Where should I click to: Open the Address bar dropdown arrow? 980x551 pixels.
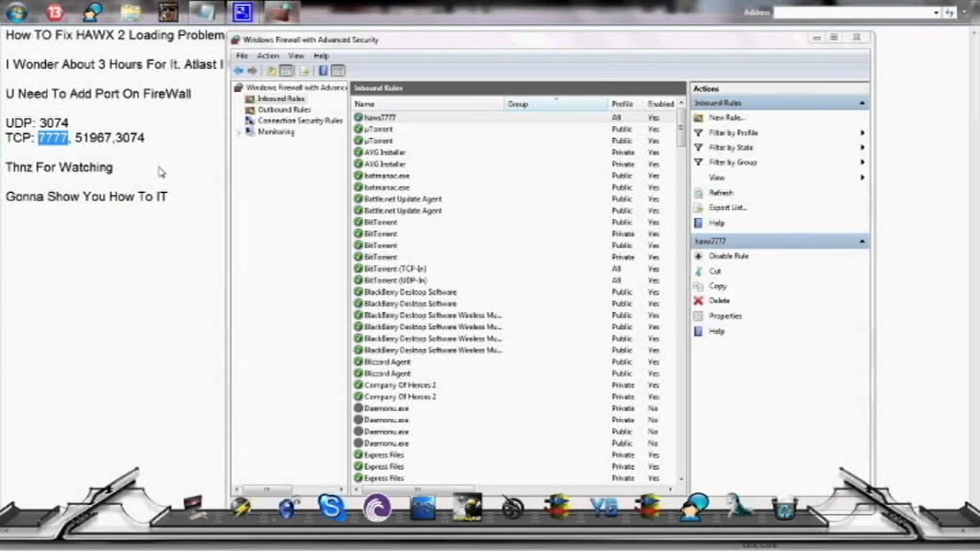(x=936, y=12)
